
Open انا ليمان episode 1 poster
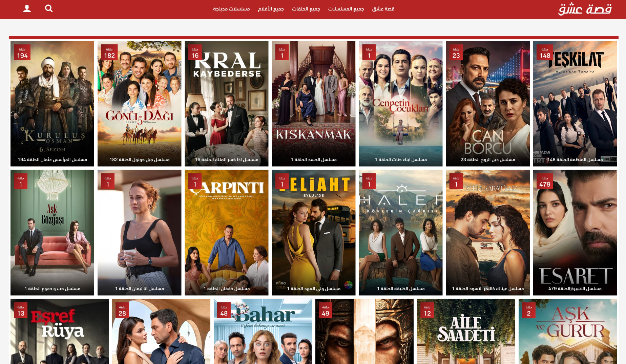point(139,233)
